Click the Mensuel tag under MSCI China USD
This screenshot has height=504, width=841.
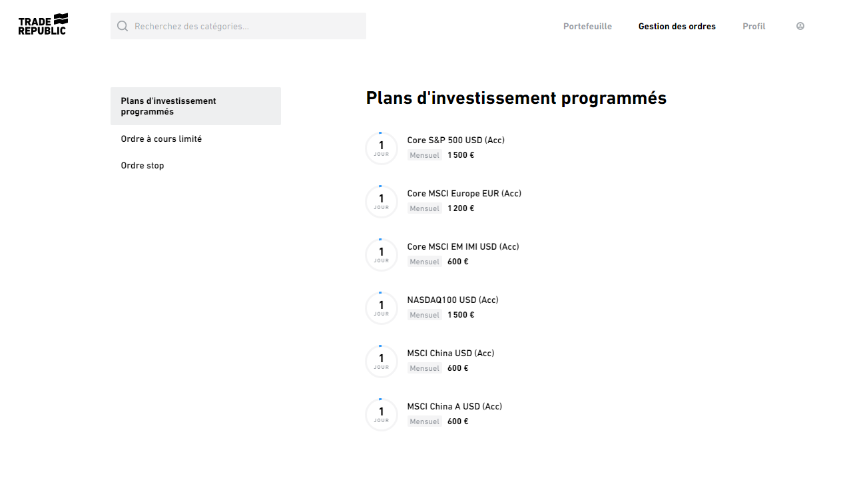[425, 368]
